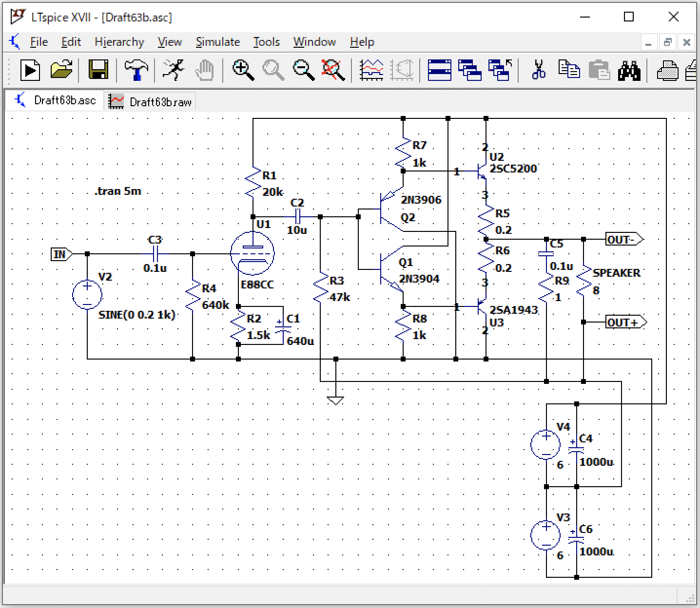Viewport: 700px width, 608px height.
Task: Click the "47k" value of R3
Action: coord(340,297)
